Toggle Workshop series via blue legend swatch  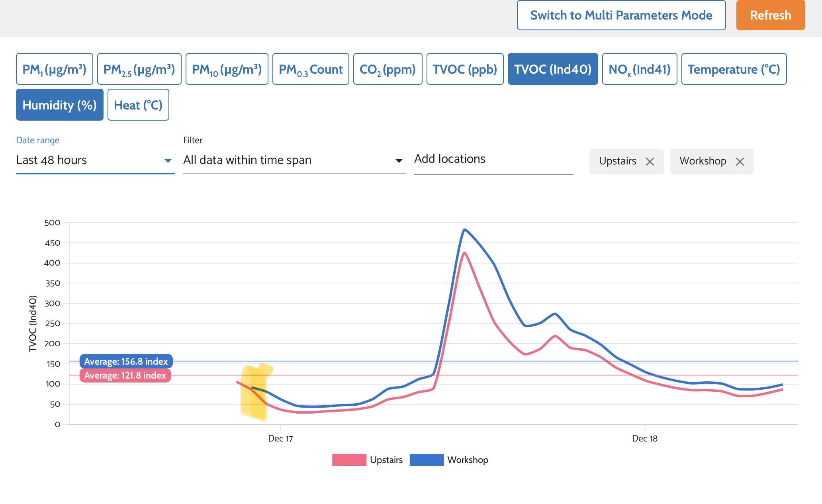427,460
